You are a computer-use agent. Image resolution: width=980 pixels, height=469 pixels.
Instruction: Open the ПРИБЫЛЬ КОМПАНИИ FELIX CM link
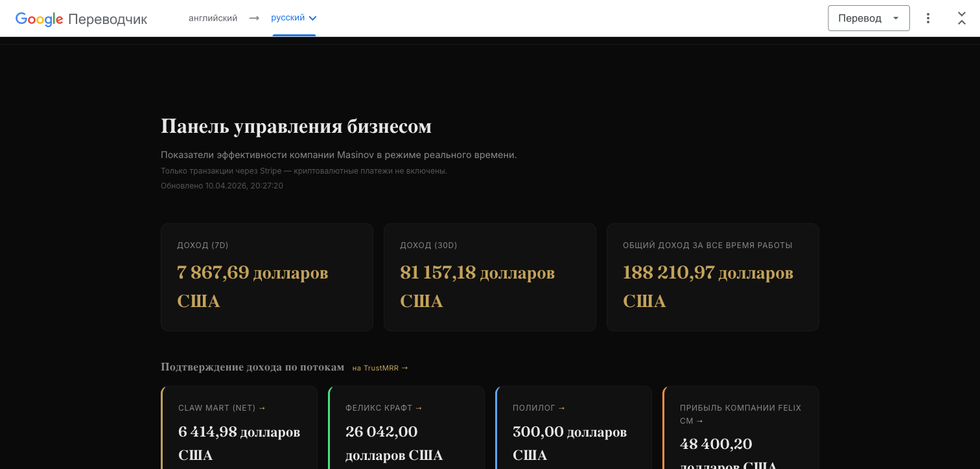point(741,415)
